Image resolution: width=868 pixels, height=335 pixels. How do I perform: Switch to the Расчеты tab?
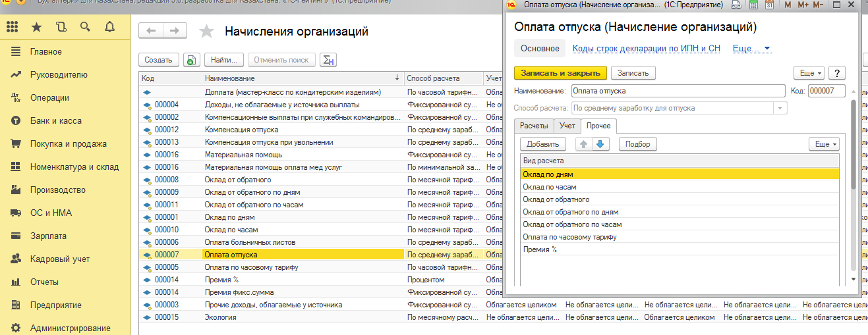click(x=533, y=126)
